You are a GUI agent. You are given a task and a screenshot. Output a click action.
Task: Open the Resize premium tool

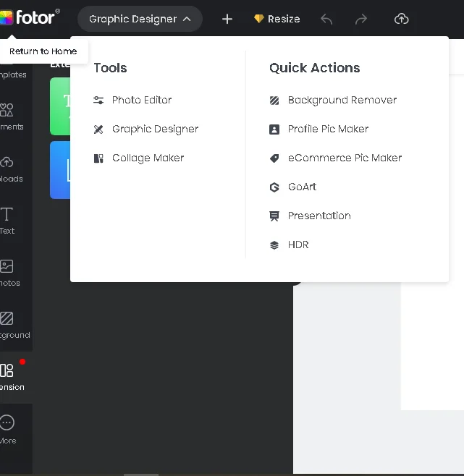pos(277,19)
